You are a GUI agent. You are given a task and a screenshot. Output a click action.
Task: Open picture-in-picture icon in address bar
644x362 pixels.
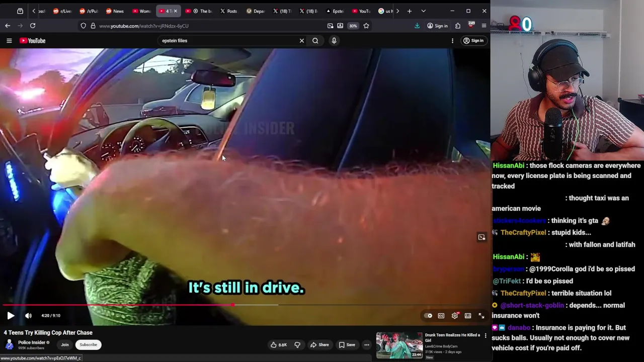coord(331,26)
